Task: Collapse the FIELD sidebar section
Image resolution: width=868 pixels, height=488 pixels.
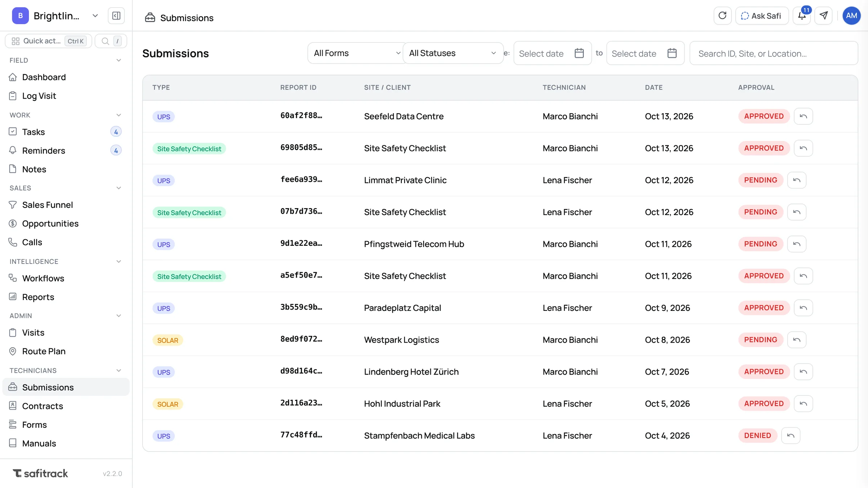Action: pyautogui.click(x=119, y=60)
